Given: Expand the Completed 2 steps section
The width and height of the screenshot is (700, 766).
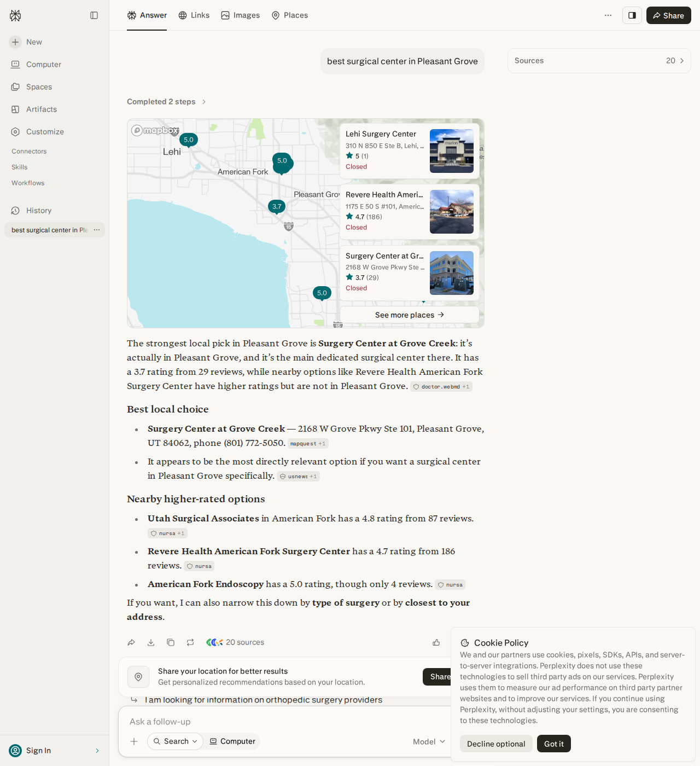Looking at the screenshot, I should (166, 102).
